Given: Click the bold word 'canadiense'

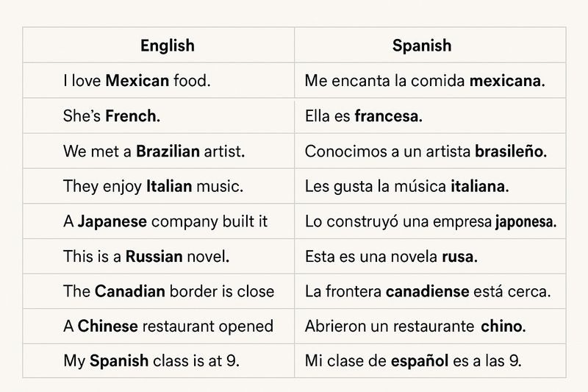Looking at the screenshot, I should [428, 291].
